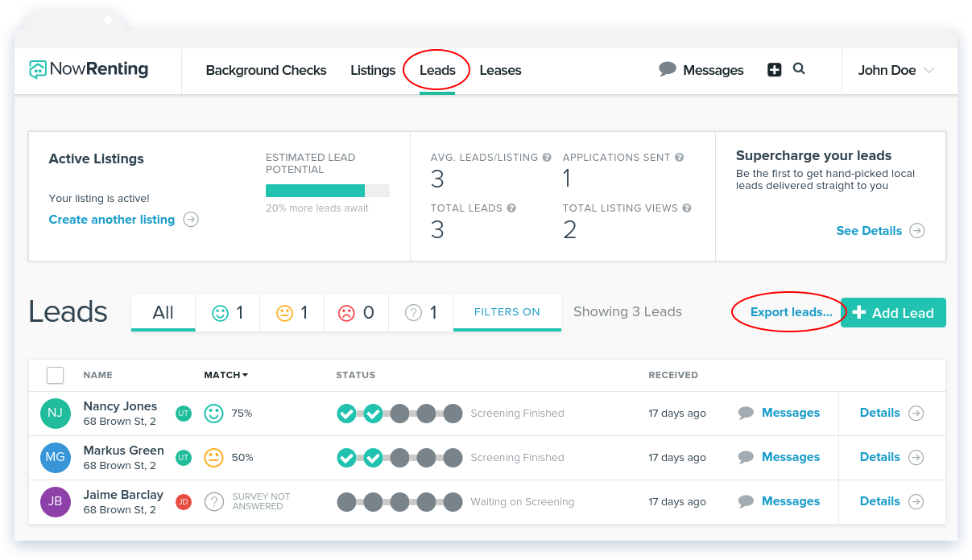
Task: Click green smiley match icon for Nancy Jones
Action: click(213, 414)
